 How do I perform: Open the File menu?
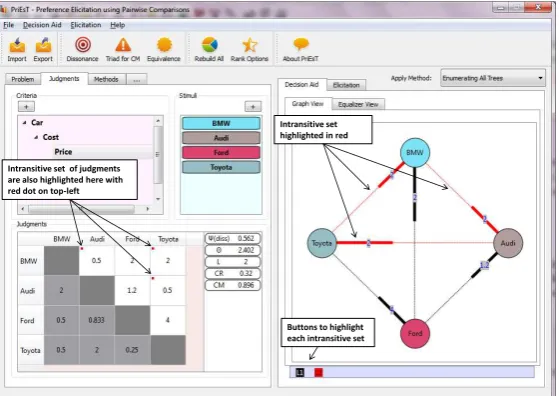tap(9, 25)
